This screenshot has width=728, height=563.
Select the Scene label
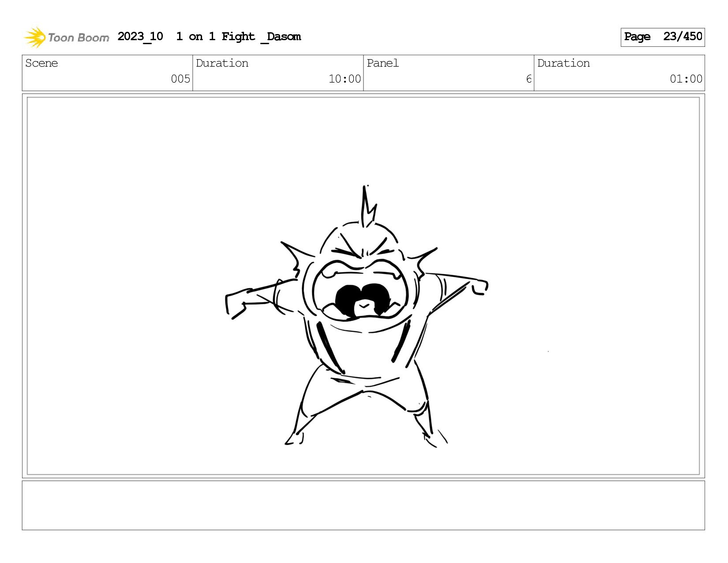41,63
